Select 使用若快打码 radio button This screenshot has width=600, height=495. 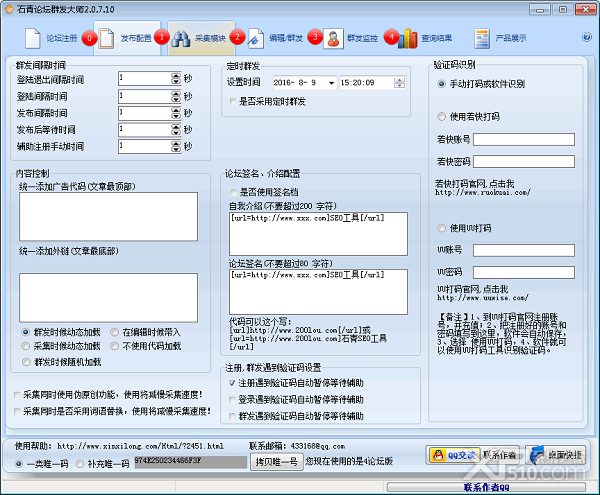[x=442, y=116]
